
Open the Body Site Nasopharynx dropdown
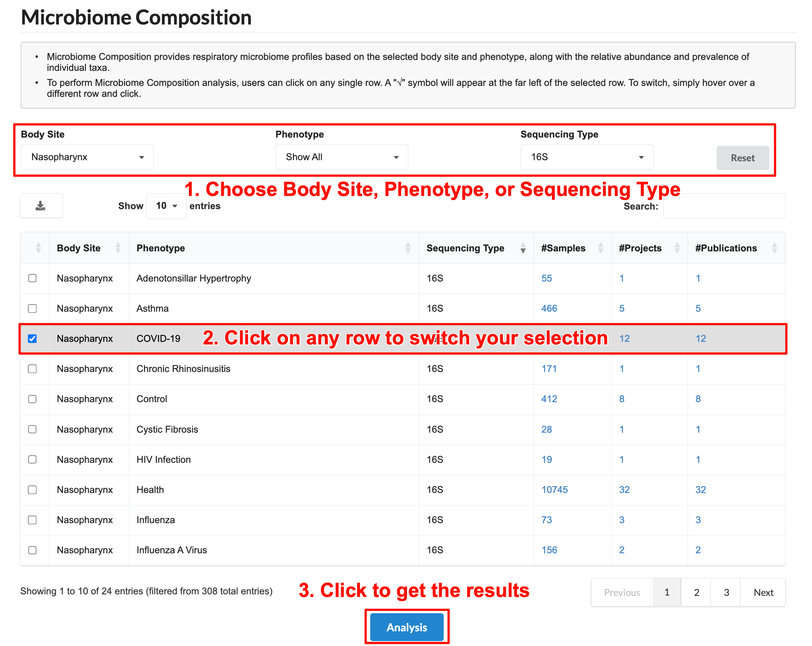[x=87, y=157]
